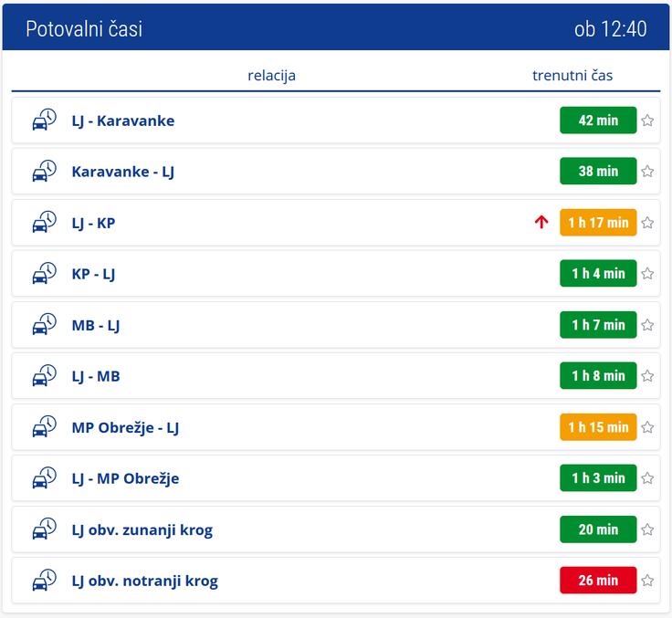The image size is (672, 618).
Task: Star the LJ obv. notranji krog route
Action: point(647,581)
